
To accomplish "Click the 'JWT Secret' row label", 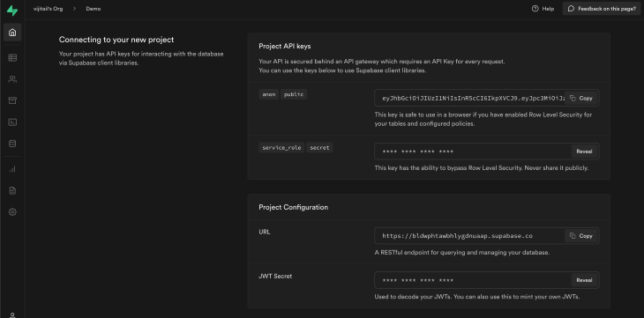I will (275, 277).
